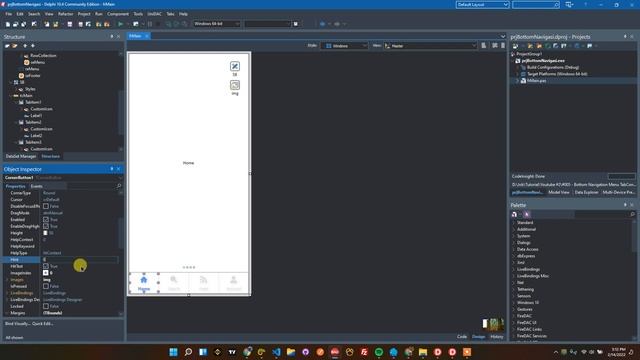Toggle the DisableFocusEffect checkbox

point(46,206)
